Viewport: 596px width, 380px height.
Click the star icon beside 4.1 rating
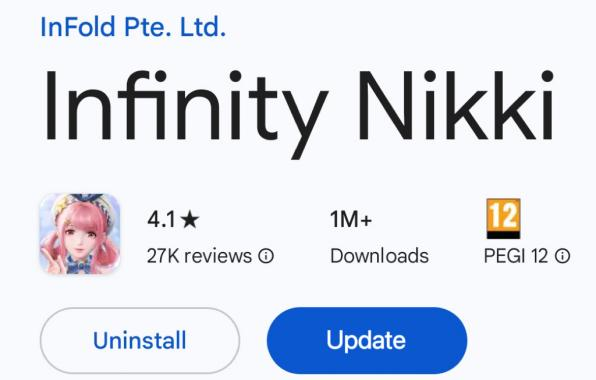coord(190,220)
